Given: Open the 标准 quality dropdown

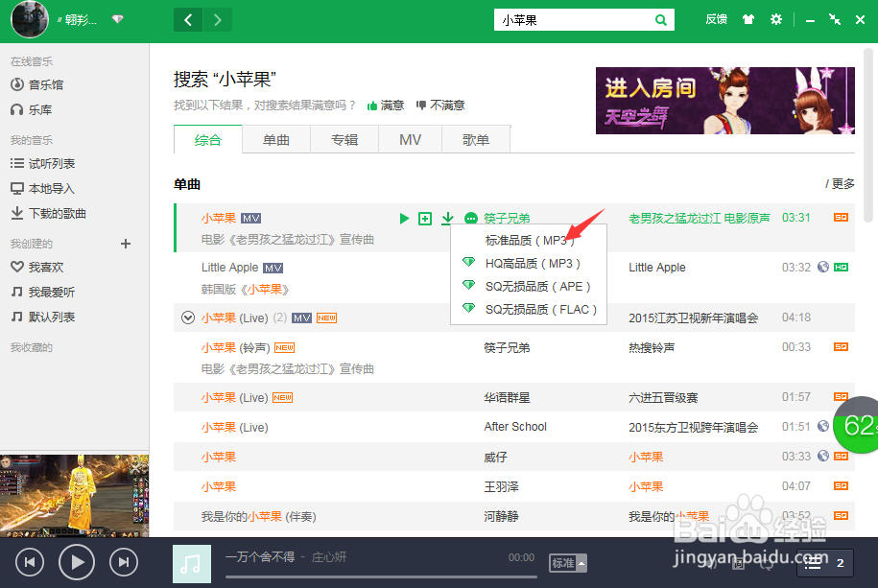Looking at the screenshot, I should pyautogui.click(x=568, y=563).
